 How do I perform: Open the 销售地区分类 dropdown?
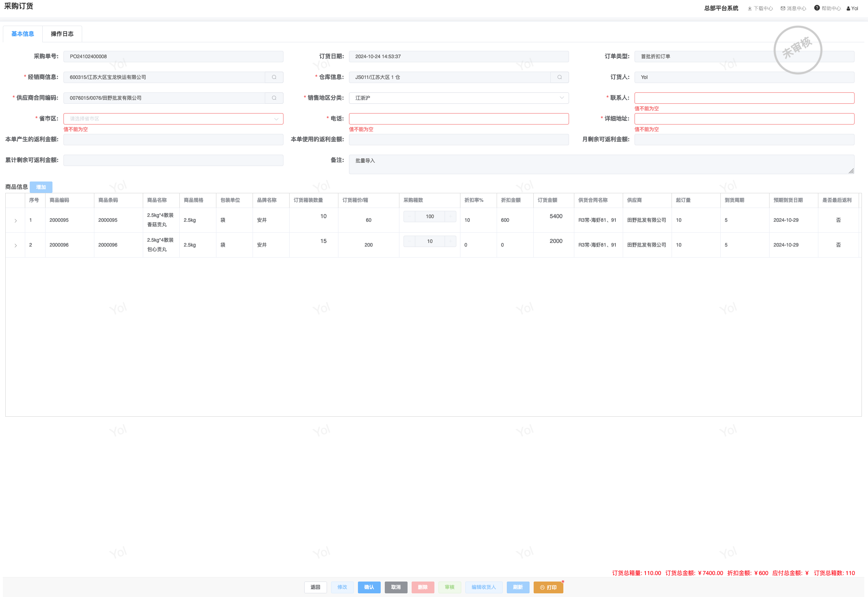click(458, 98)
